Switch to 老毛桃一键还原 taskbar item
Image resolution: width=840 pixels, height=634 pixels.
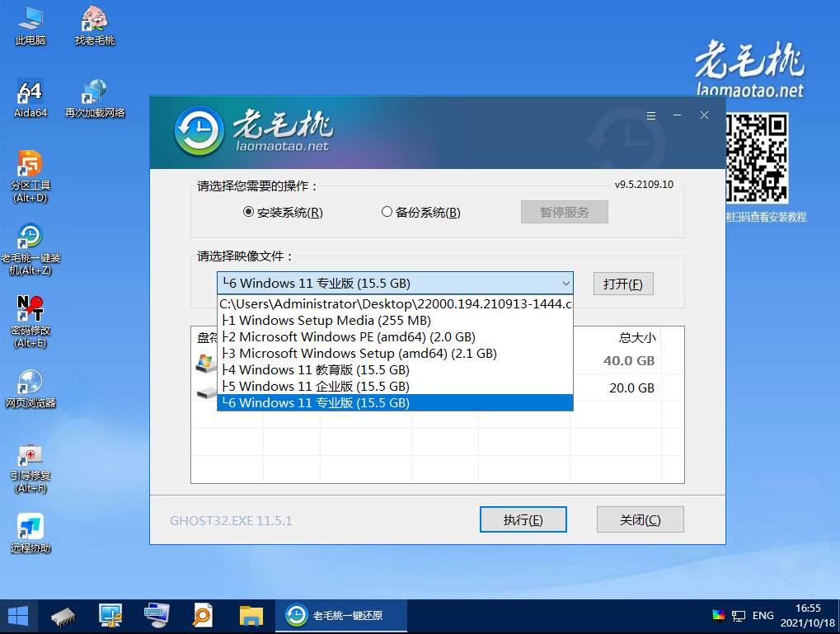[x=341, y=616]
